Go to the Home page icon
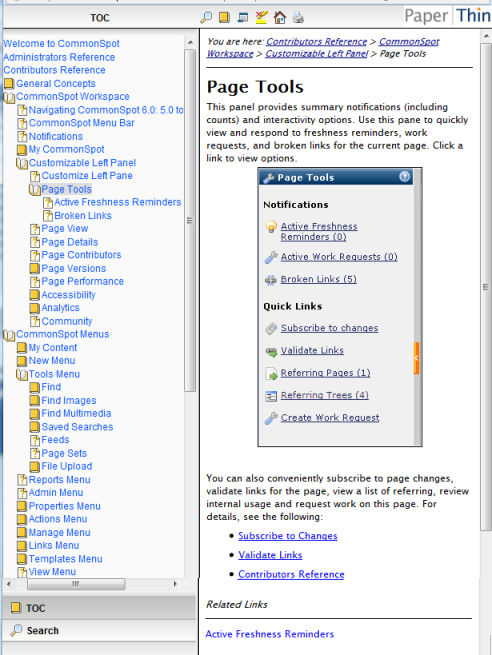 pyautogui.click(x=280, y=18)
